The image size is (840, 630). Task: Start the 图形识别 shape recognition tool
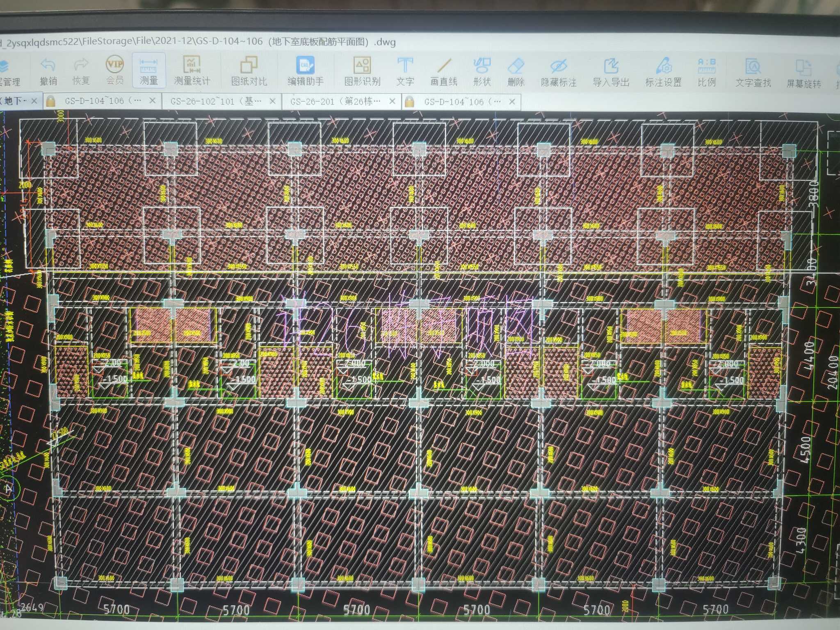pyautogui.click(x=363, y=71)
